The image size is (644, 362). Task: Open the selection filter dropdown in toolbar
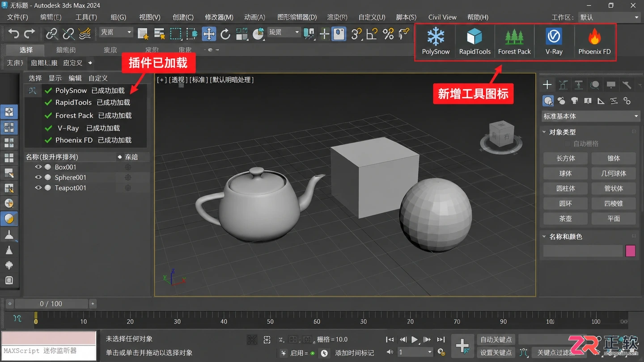pos(116,32)
